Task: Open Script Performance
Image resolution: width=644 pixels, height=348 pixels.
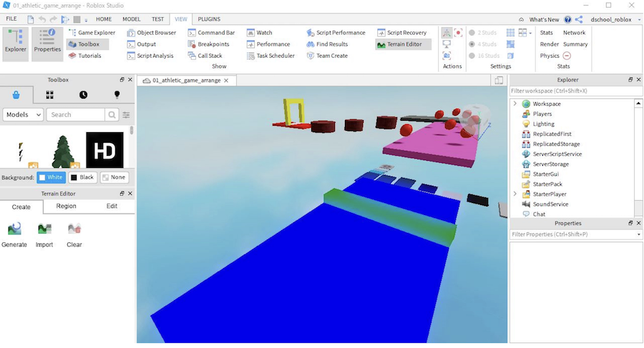Action: click(x=336, y=32)
